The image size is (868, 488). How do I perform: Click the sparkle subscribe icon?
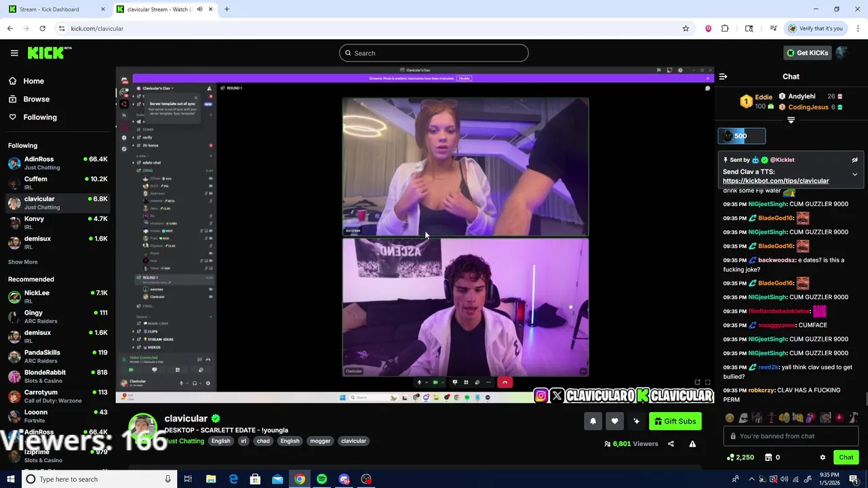click(x=636, y=422)
